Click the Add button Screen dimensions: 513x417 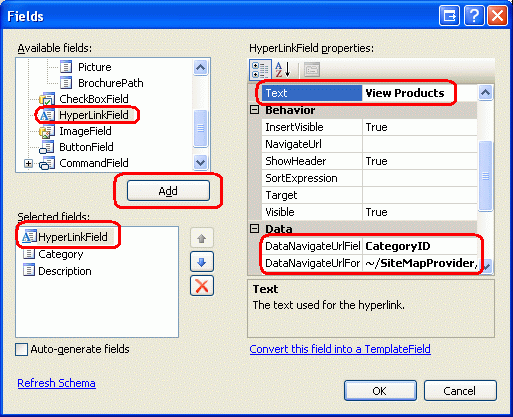coord(168,191)
